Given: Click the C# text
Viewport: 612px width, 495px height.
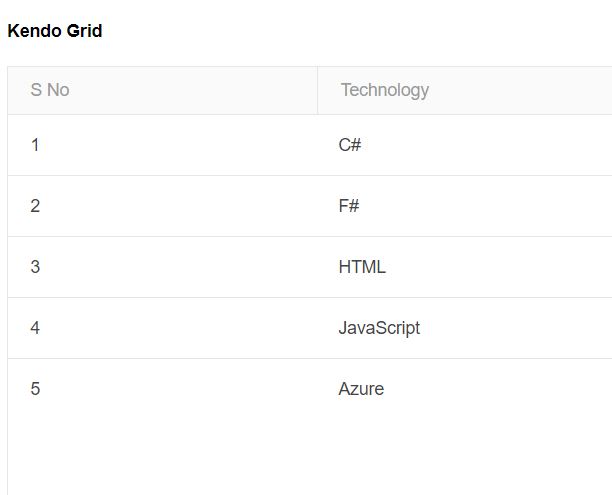Looking at the screenshot, I should coord(350,145).
